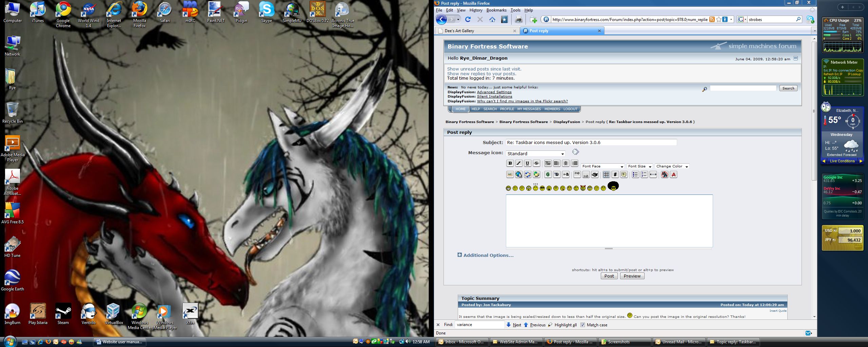Insert an unordered bullet list

point(635,175)
